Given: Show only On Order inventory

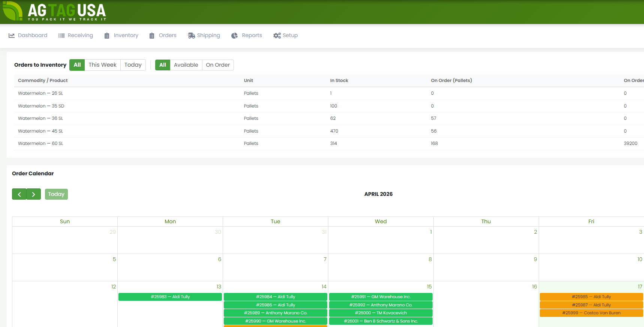Looking at the screenshot, I should pyautogui.click(x=218, y=65).
